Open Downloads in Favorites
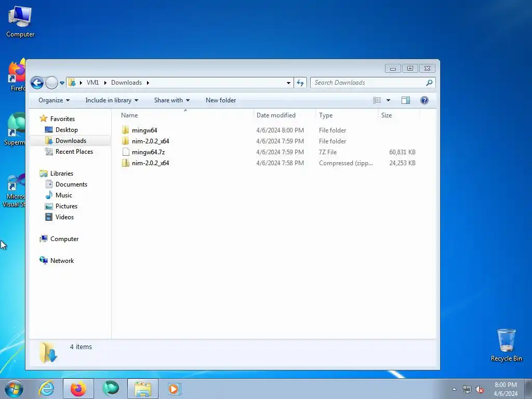This screenshot has width=532, height=399. [71, 140]
